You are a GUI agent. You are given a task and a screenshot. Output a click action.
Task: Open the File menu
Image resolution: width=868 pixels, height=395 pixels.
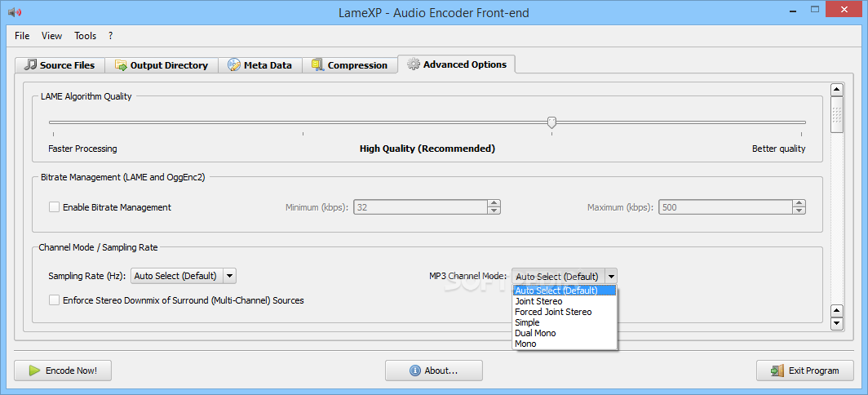point(22,35)
